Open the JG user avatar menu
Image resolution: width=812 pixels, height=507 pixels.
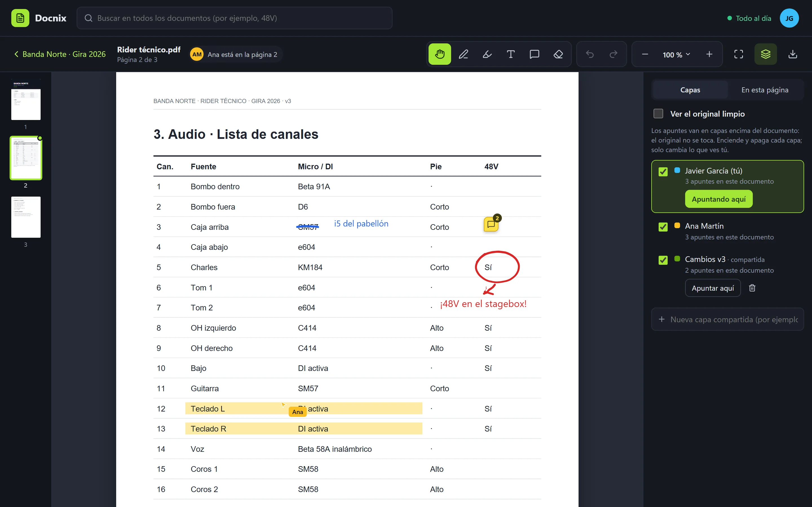(789, 18)
